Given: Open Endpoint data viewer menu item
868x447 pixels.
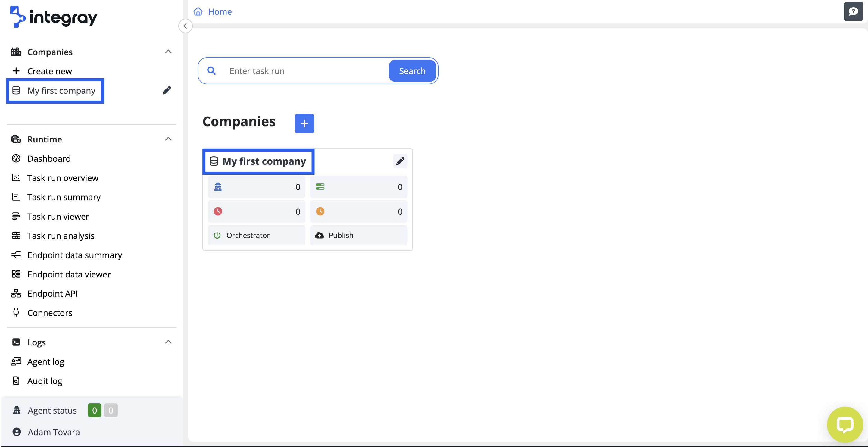Looking at the screenshot, I should click(69, 274).
